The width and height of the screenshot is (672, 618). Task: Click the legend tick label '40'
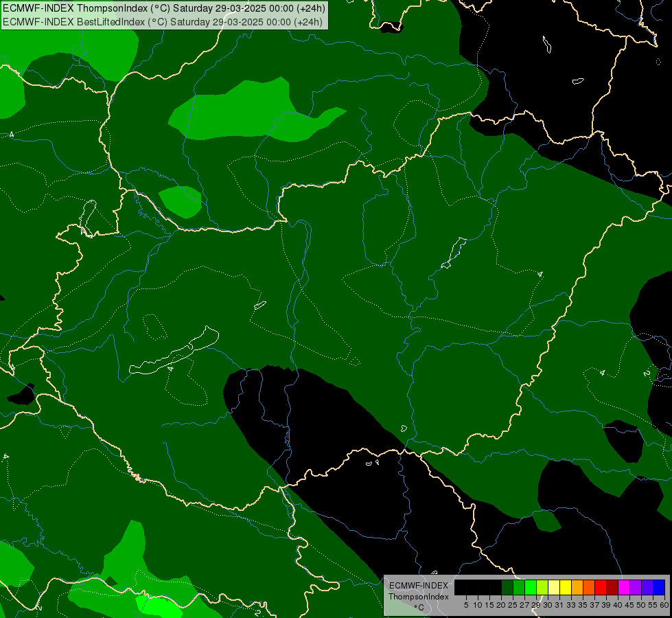tap(618, 605)
